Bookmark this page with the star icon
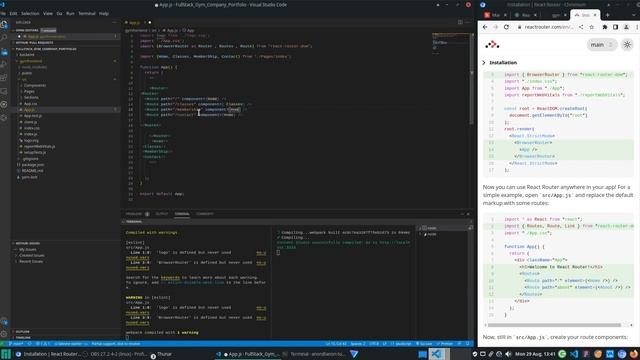Screen dimensions: 640x360 591,27
